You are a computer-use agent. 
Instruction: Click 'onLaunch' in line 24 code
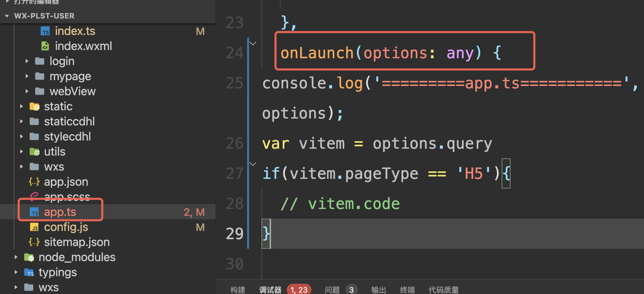pyautogui.click(x=317, y=53)
